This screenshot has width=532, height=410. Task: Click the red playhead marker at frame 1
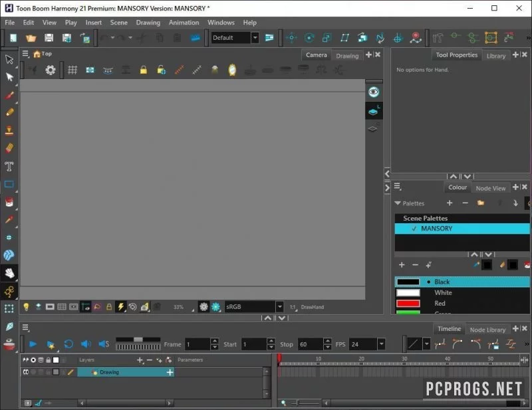click(x=279, y=359)
